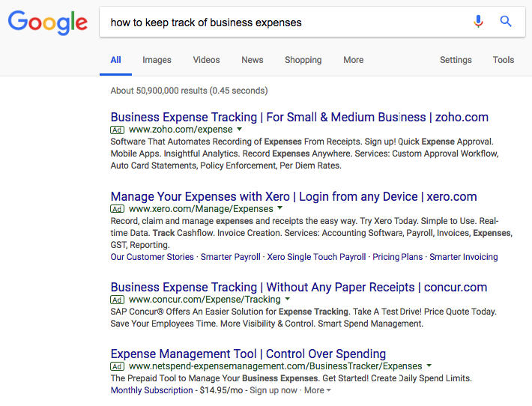Expand dropdown arrow next to concur.com URL
Viewport: 532px width, 406px height.
point(288,299)
